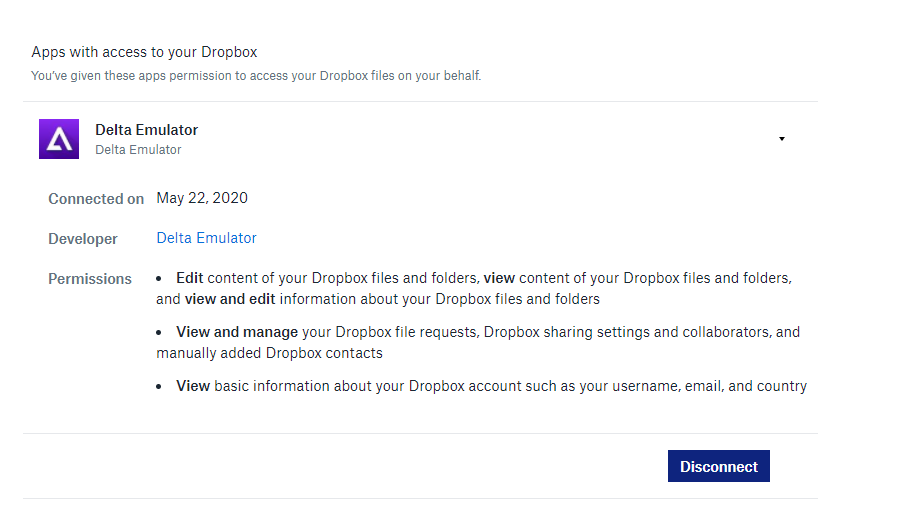Viewport: 898px width, 518px height.
Task: Click the 'Apps with access to your Dropbox' heading
Action: coord(144,52)
